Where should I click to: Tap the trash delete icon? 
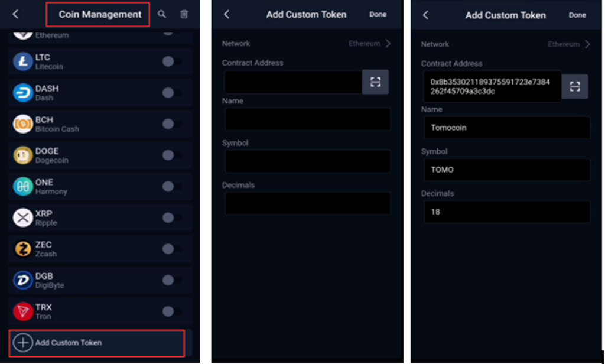pyautogui.click(x=184, y=14)
